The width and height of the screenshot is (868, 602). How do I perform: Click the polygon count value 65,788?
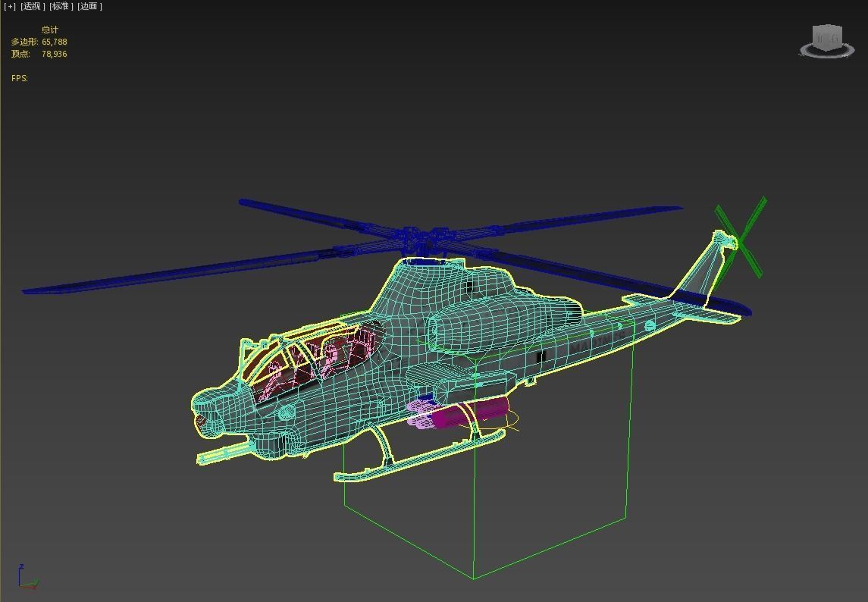click(55, 42)
